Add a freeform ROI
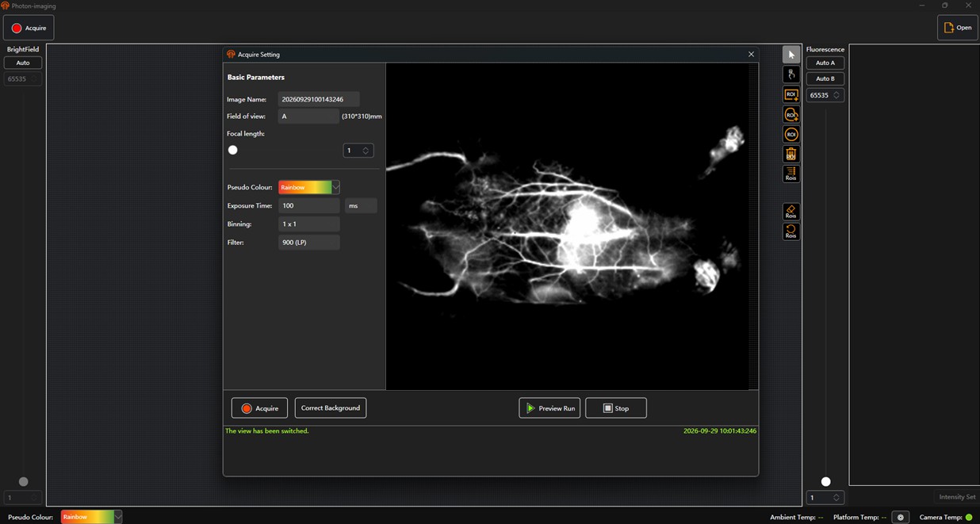This screenshot has height=524, width=980. [x=791, y=115]
